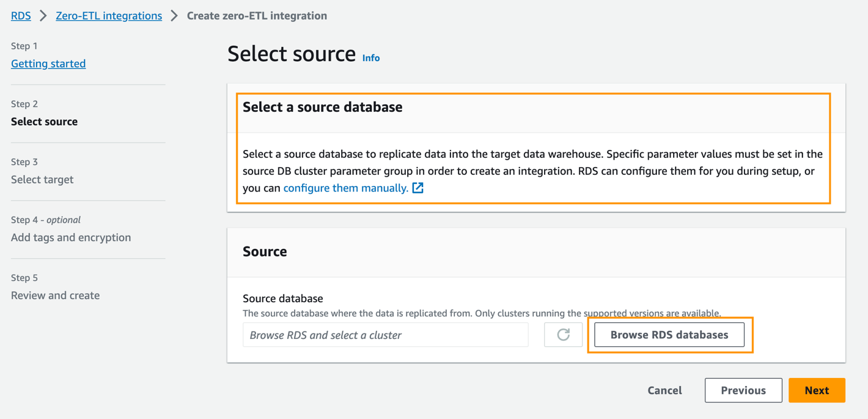Click the chevron after Zero-ETL integrations breadcrumb
The width and height of the screenshot is (868, 419).
174,16
